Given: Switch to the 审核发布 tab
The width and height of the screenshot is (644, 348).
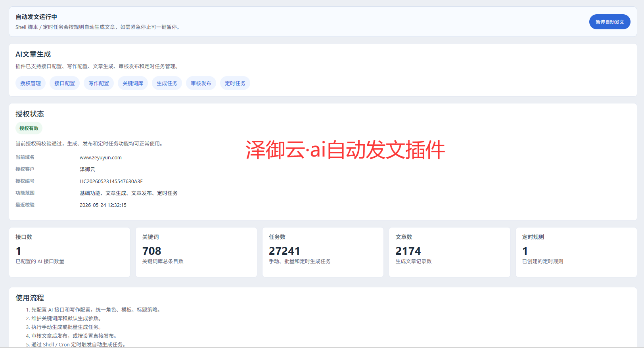Looking at the screenshot, I should pos(201,83).
